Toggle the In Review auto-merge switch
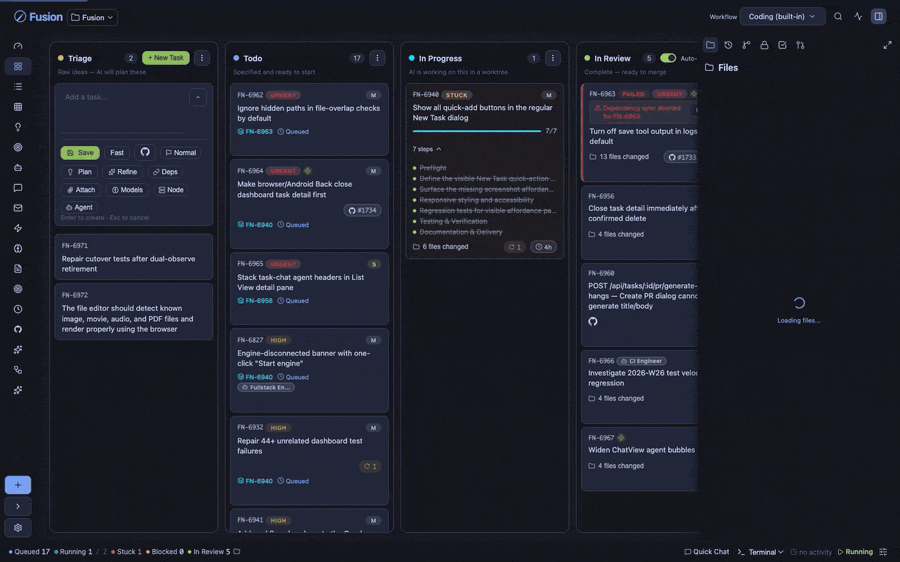Viewport: 900px width, 562px height. 668,58
